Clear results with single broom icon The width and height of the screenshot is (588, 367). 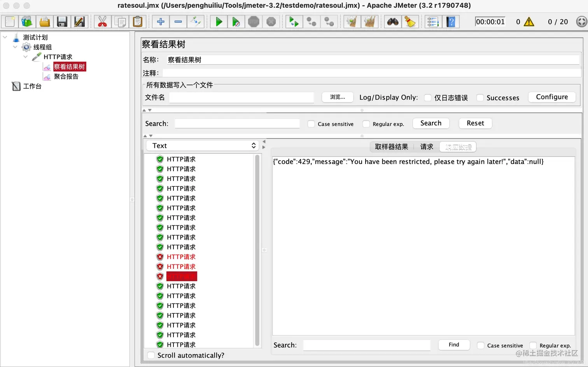pos(352,21)
